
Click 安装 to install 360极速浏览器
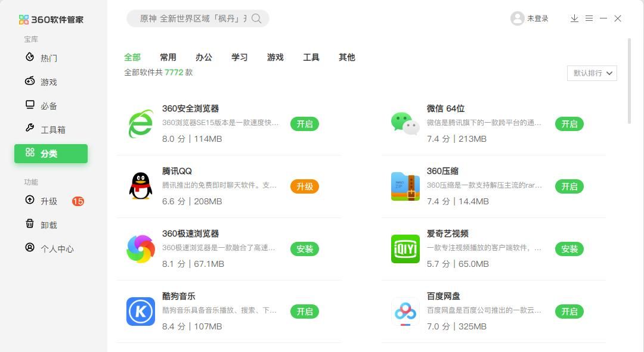(x=305, y=249)
